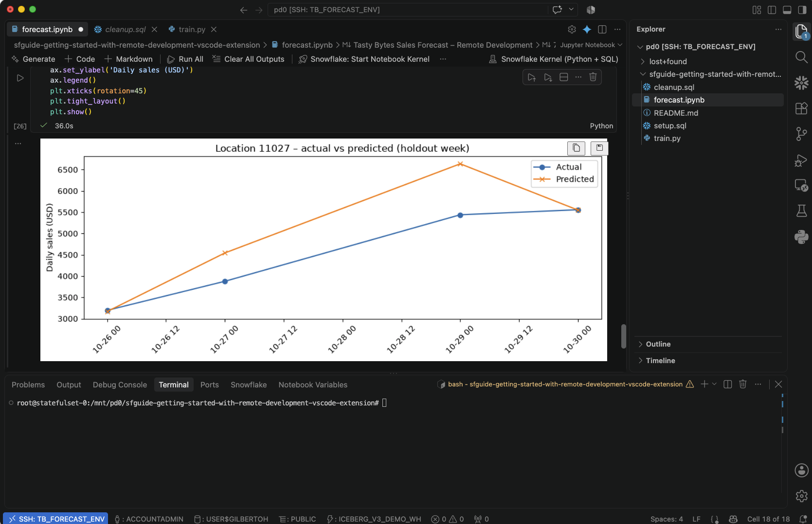Copy the chart output image
Viewport: 812px width, 524px height.
coord(576,148)
